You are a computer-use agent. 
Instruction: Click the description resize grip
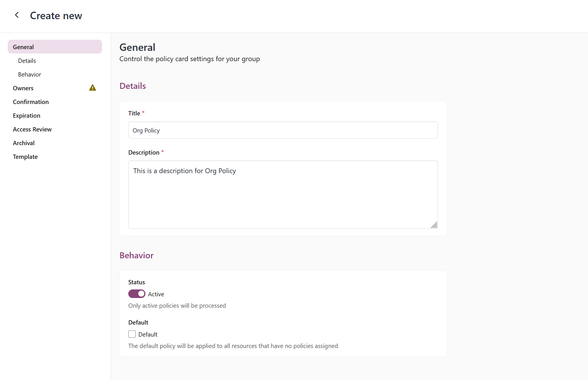[434, 225]
